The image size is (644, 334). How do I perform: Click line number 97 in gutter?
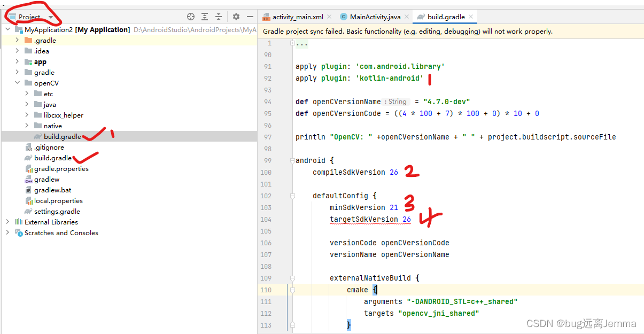268,137
